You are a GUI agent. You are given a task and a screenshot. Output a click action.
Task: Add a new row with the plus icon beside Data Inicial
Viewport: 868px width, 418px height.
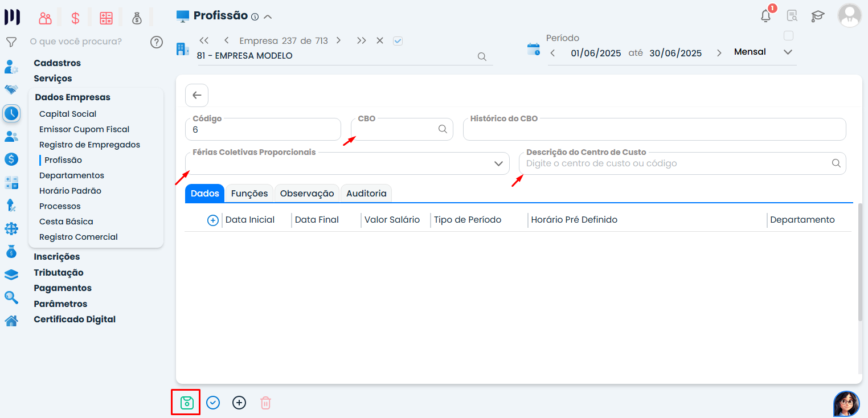(213, 220)
